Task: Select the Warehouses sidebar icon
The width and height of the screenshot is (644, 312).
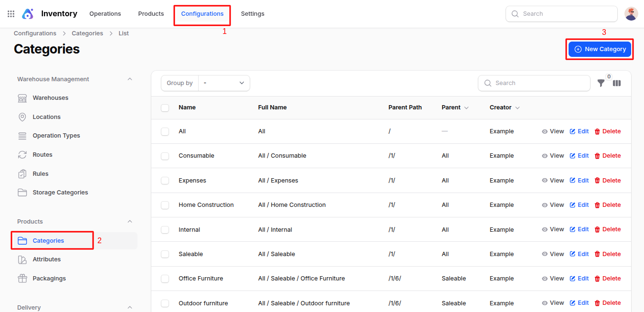Action: (x=22, y=97)
